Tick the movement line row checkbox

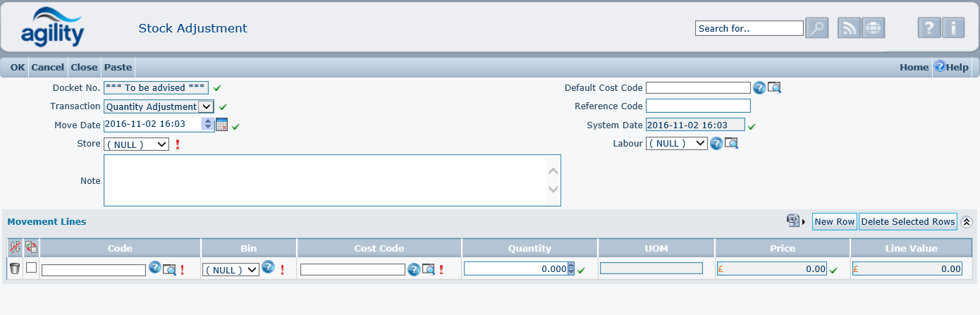coord(31,268)
